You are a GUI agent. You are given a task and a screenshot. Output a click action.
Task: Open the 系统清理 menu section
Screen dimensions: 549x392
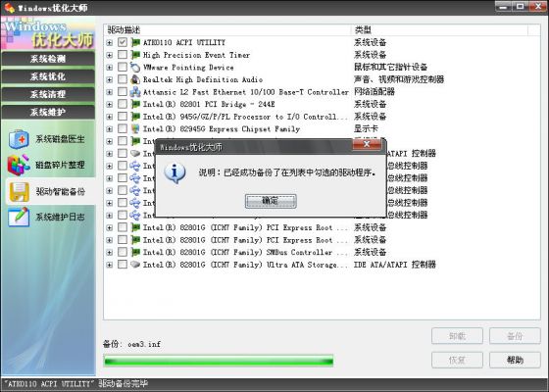coord(48,94)
